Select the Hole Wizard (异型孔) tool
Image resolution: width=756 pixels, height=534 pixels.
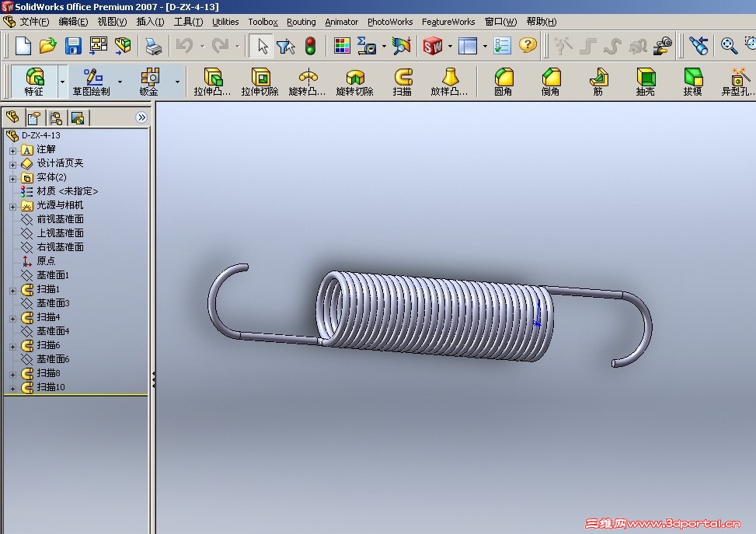737,82
